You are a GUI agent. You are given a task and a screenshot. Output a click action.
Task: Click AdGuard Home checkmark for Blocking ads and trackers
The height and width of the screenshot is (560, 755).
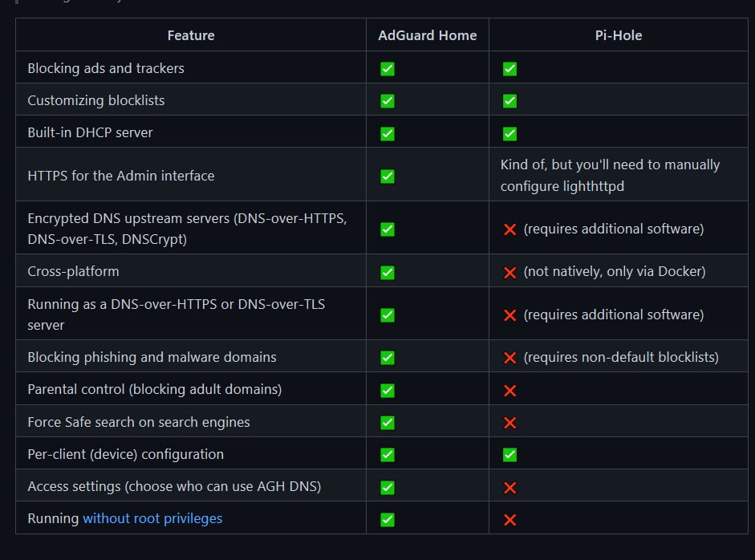(388, 69)
